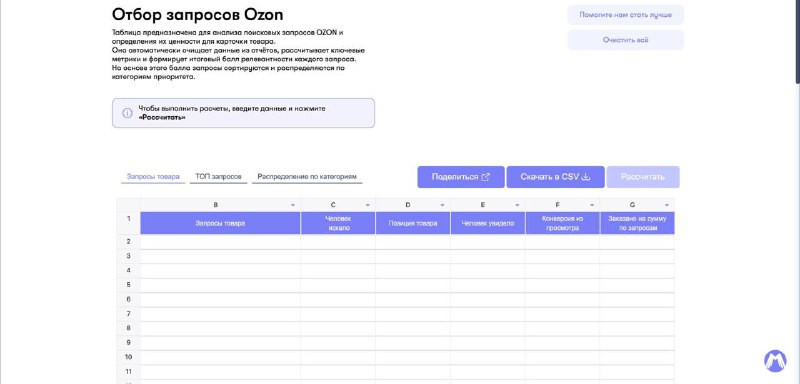Select the Заказано на сумму по запросам header
This screenshot has width=800, height=384.
[637, 223]
